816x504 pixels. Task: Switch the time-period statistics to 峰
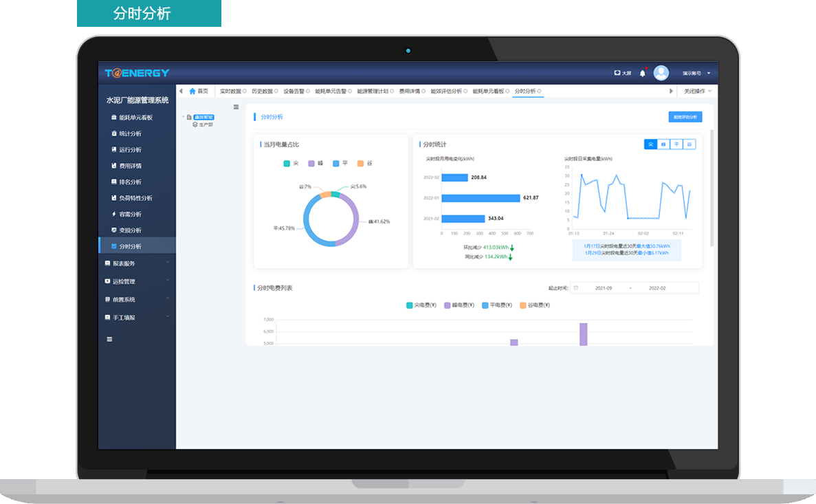tap(663, 144)
